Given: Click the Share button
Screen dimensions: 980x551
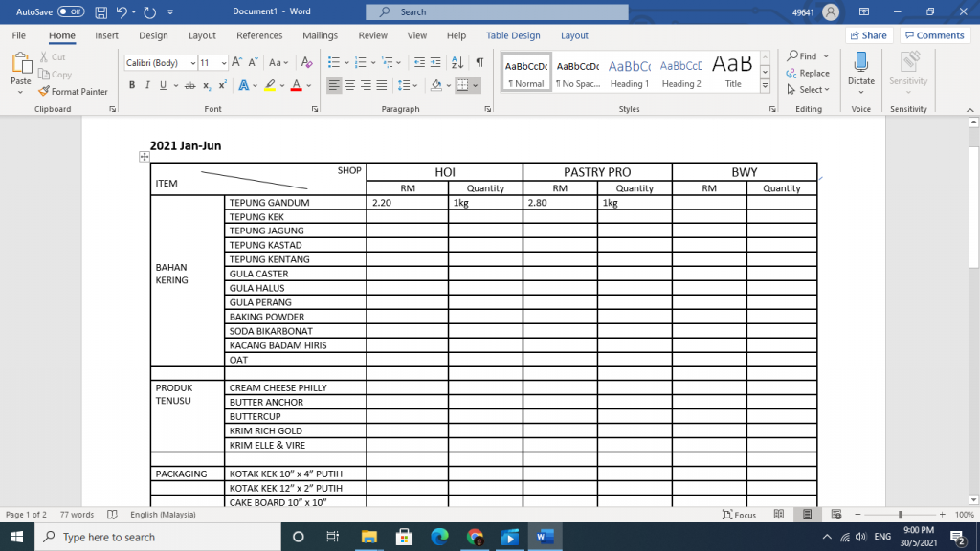Looking at the screenshot, I should click(x=867, y=35).
